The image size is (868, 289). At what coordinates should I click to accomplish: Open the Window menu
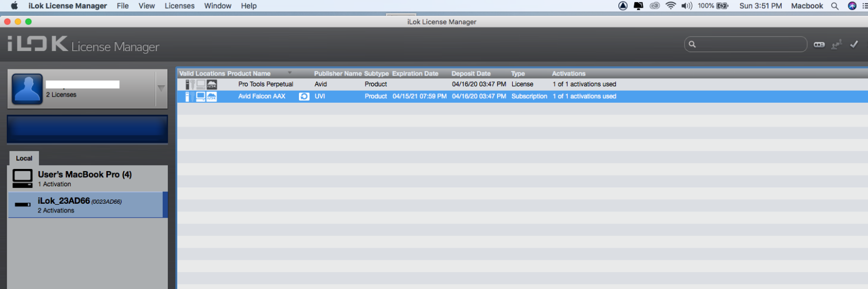(x=218, y=6)
